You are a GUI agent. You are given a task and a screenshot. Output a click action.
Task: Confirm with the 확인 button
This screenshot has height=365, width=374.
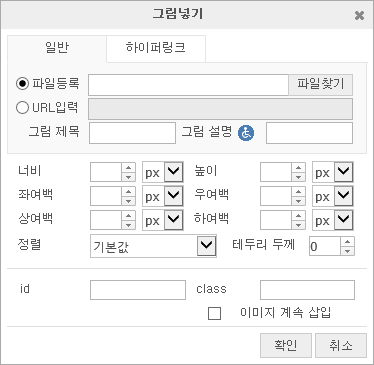[286, 345]
